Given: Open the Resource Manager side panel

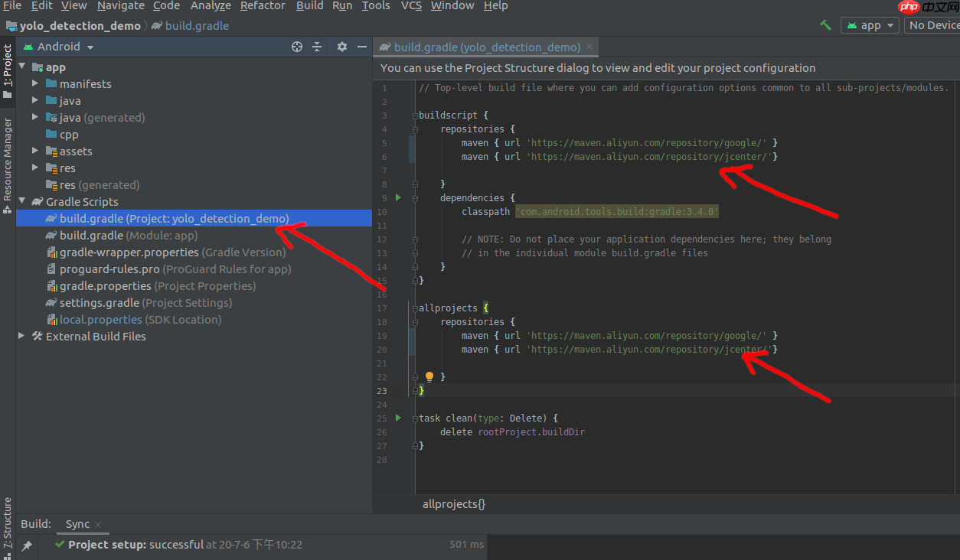Looking at the screenshot, I should (x=8, y=158).
